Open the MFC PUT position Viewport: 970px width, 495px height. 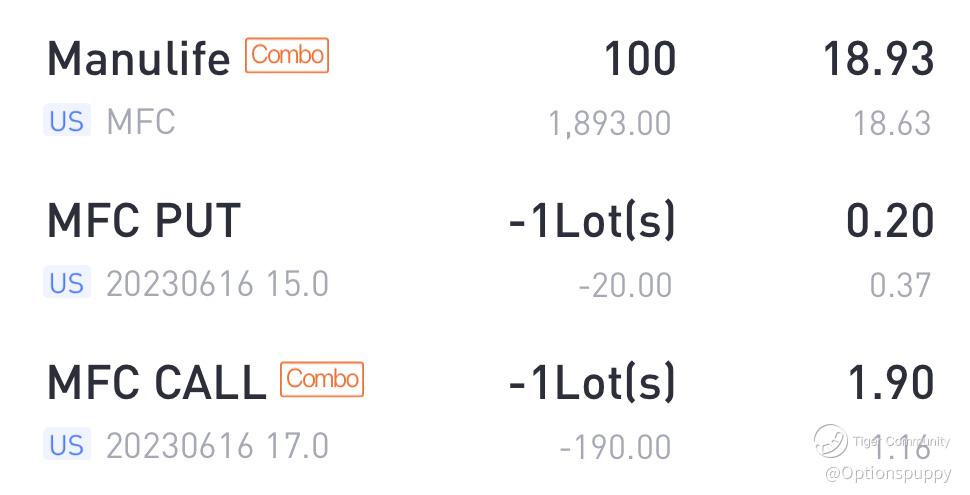point(485,249)
